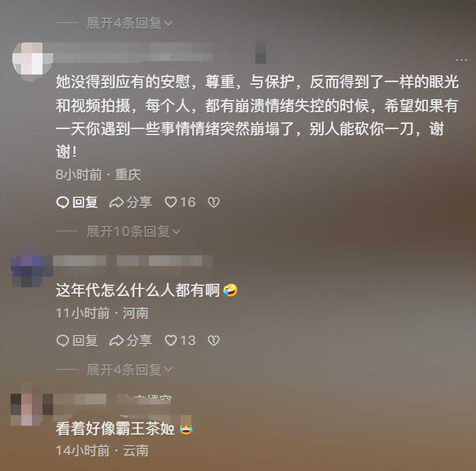
Task: Open the three-dot more options menu
Action: tap(461, 60)
